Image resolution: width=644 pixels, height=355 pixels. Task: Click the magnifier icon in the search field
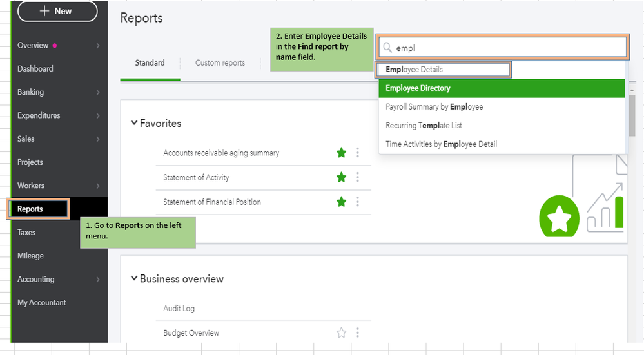click(387, 48)
